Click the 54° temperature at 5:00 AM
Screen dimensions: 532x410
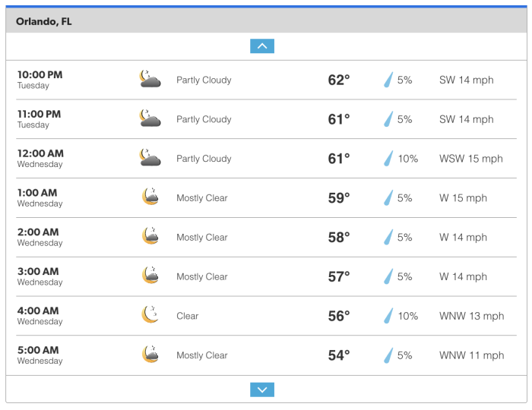(339, 355)
